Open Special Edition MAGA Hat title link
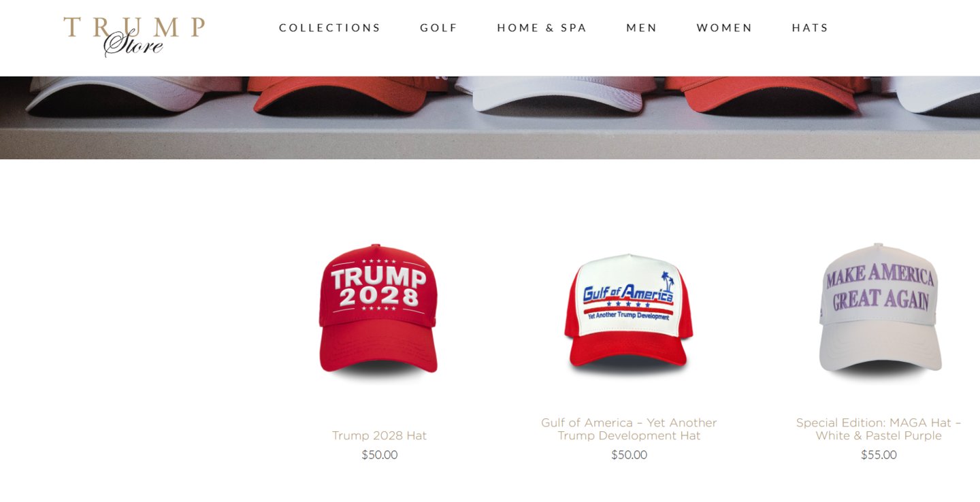 [x=879, y=429]
